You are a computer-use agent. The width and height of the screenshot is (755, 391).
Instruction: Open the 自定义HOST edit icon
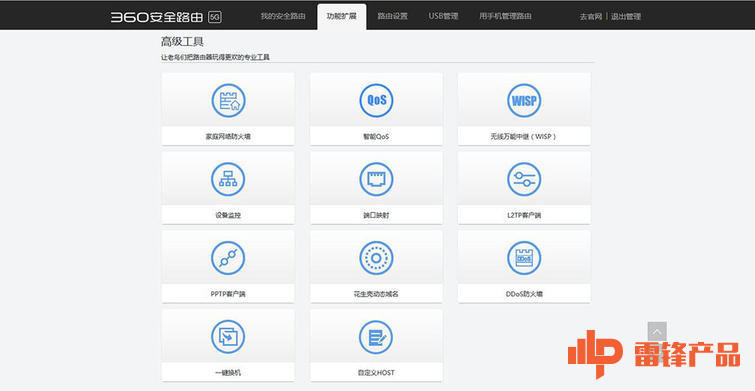376,337
